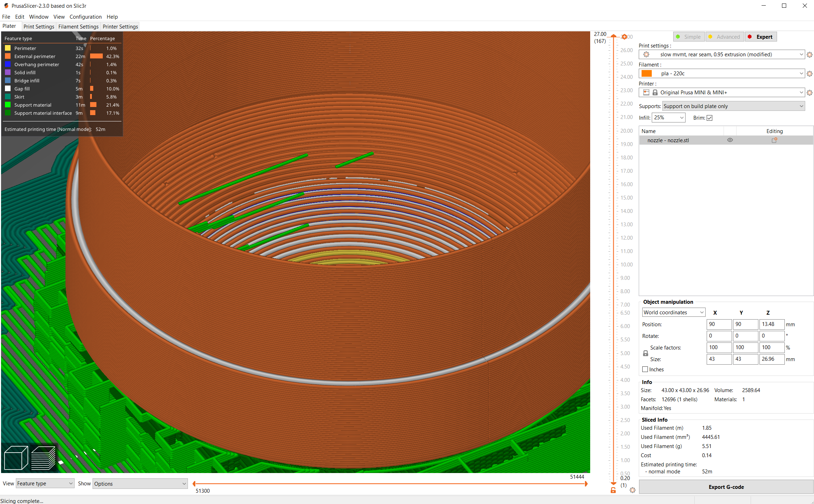Open filament settings via the gear icon
Image resolution: width=814 pixels, height=504 pixels.
click(809, 73)
